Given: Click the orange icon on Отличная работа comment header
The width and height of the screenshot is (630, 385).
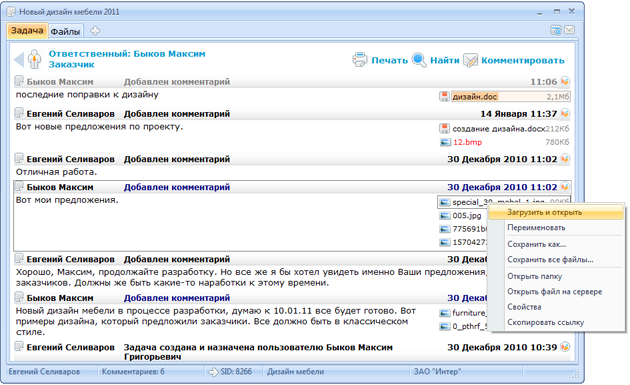Looking at the screenshot, I should (565, 159).
